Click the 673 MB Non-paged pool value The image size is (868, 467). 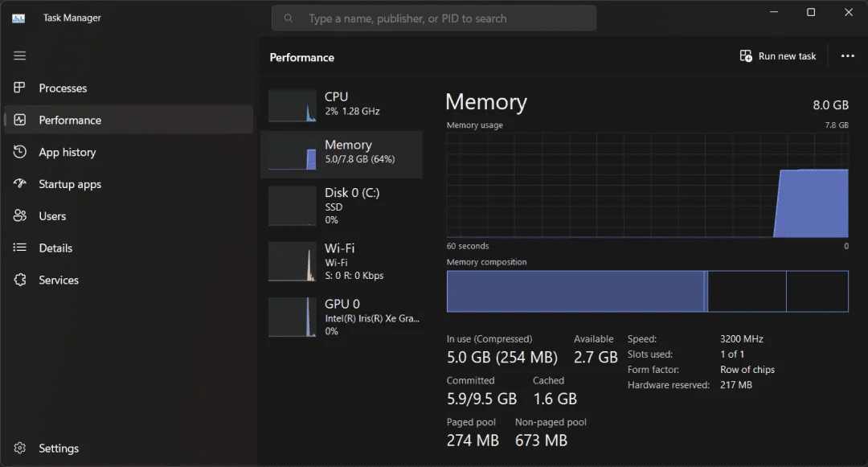(542, 440)
